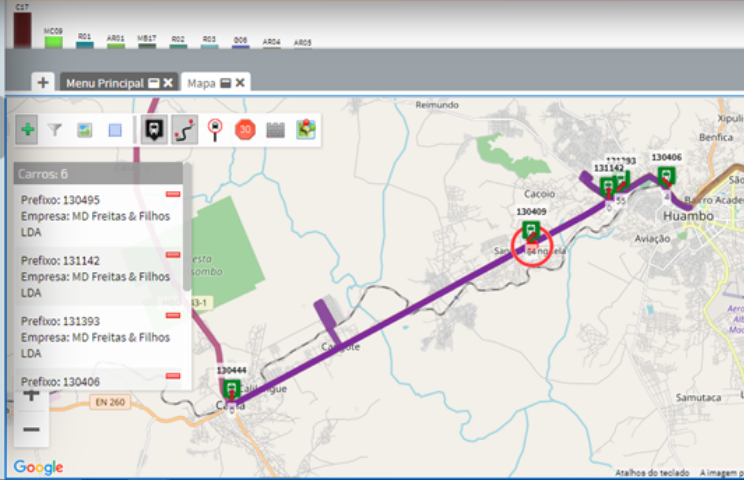The height and width of the screenshot is (480, 744).
Task: Switch to the Menu Principal tab
Action: 104,83
